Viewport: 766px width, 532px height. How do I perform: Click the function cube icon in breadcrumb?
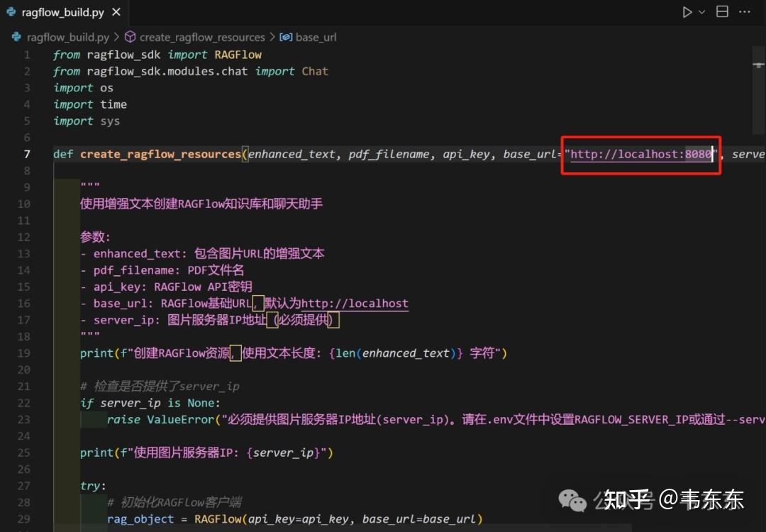(130, 37)
